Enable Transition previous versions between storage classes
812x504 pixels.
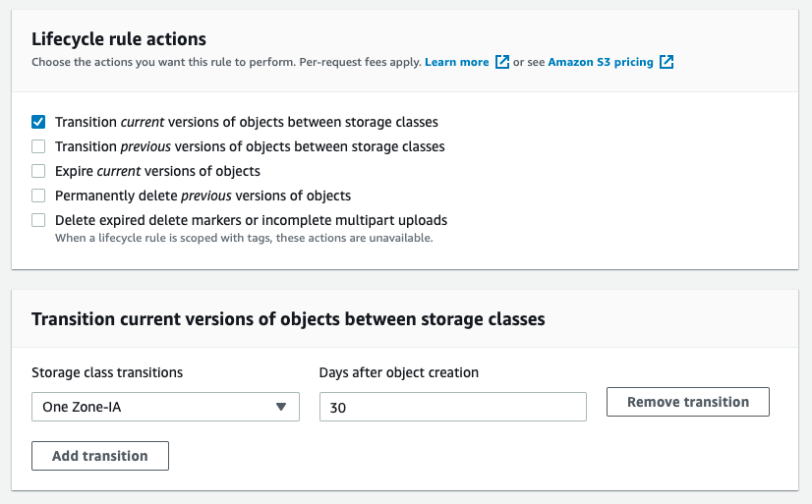[38, 146]
